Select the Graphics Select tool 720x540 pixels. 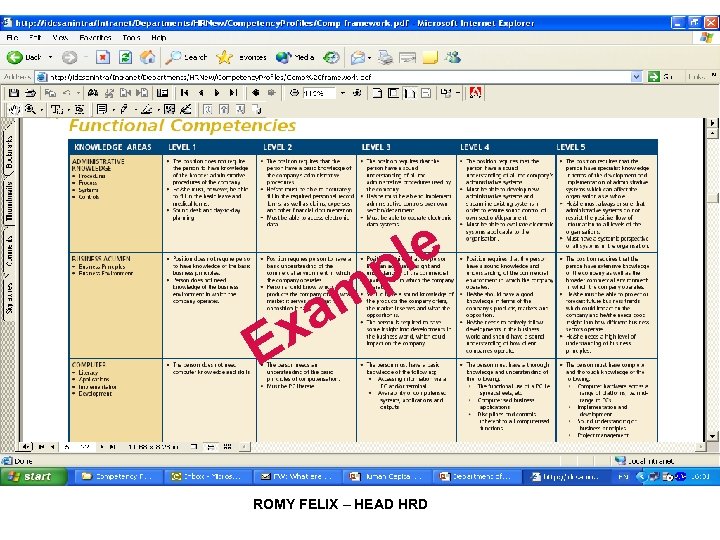coord(79,109)
